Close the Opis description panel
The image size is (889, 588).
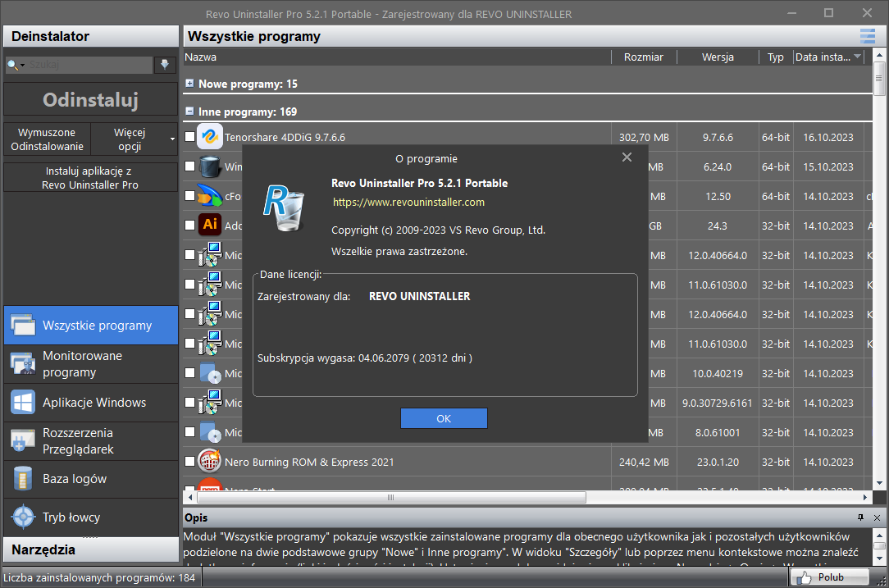click(877, 517)
